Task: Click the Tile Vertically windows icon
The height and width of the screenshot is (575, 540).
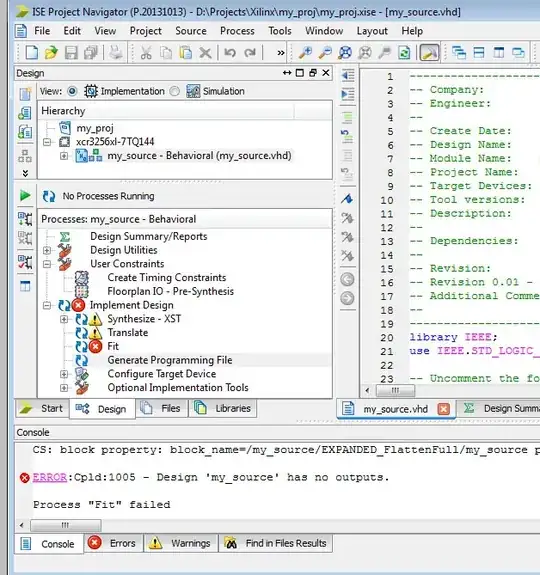Action: 499,53
